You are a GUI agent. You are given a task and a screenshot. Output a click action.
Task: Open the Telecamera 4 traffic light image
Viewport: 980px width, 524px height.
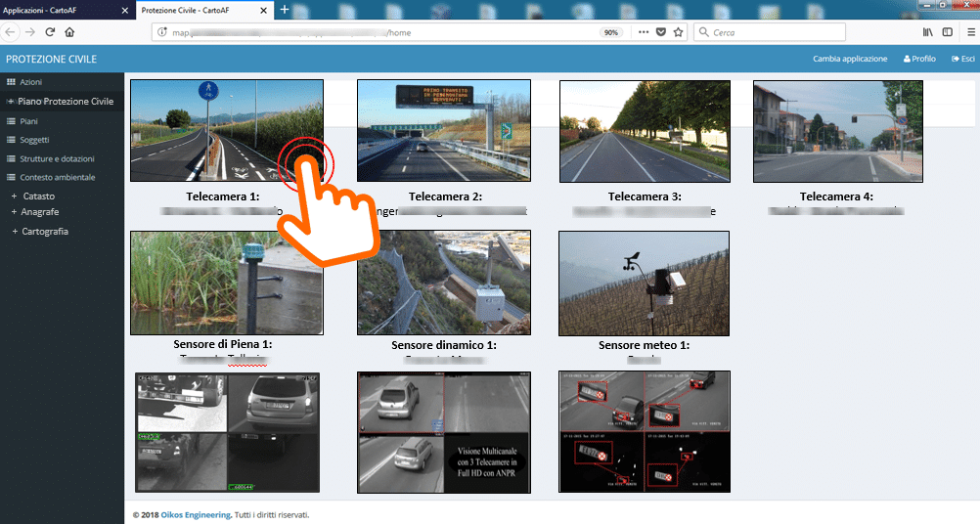[x=838, y=131]
